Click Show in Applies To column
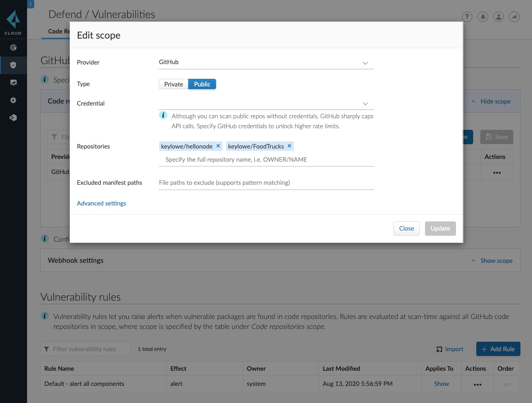This screenshot has height=403, width=532. (441, 384)
